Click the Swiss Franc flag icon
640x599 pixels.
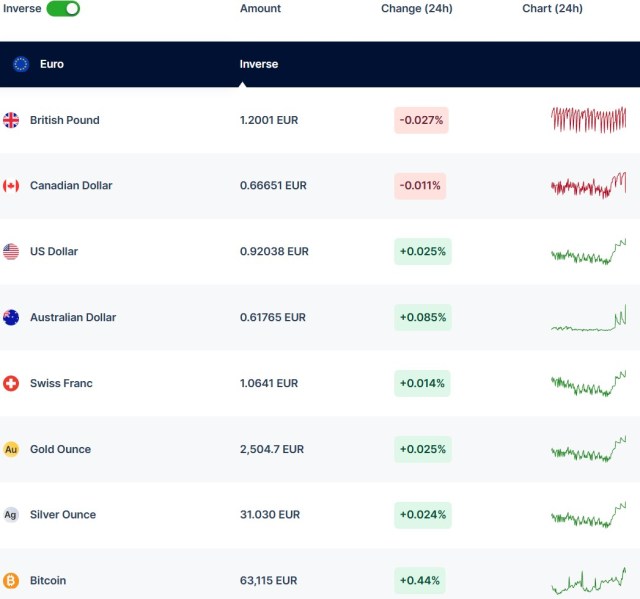coord(11,384)
